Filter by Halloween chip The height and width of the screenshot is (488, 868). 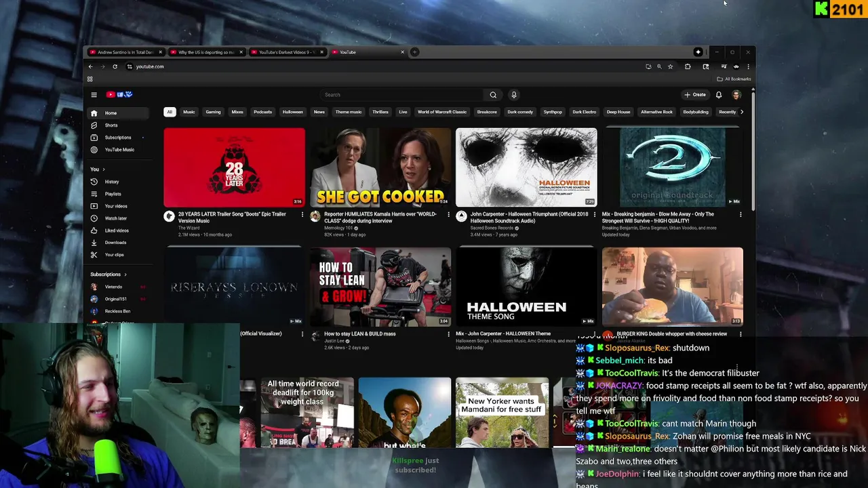[x=293, y=112]
